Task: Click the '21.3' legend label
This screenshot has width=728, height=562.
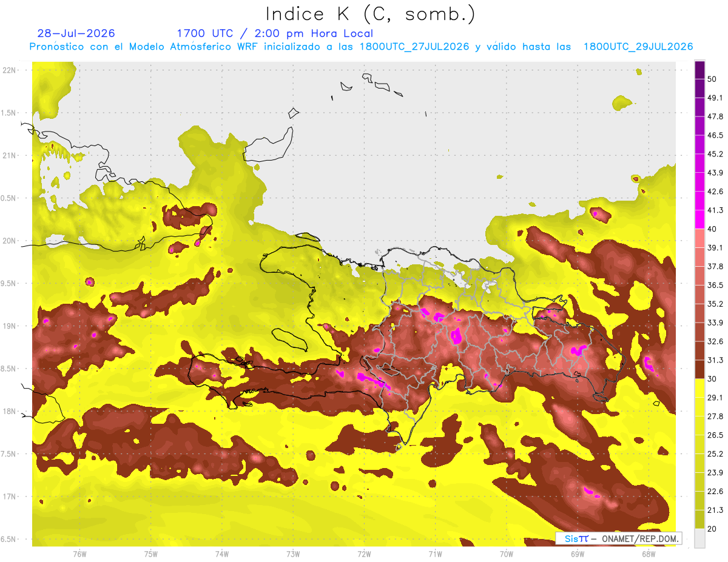Action: pyautogui.click(x=715, y=510)
